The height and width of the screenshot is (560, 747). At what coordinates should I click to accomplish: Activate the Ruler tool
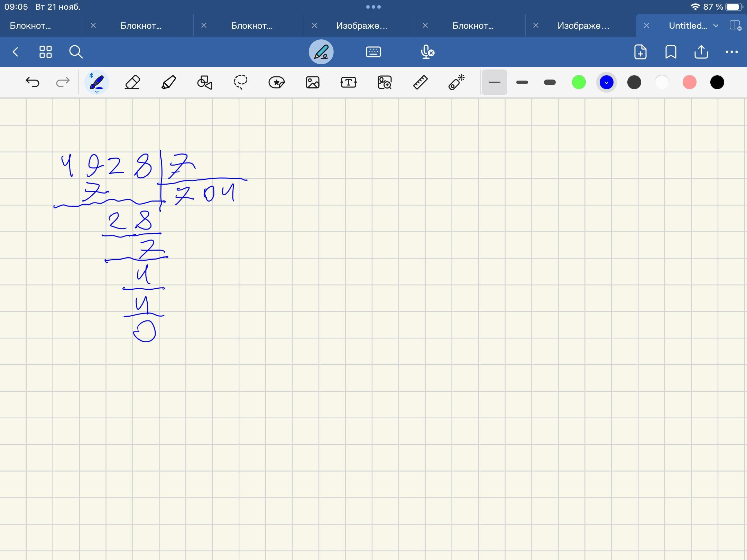pyautogui.click(x=420, y=82)
